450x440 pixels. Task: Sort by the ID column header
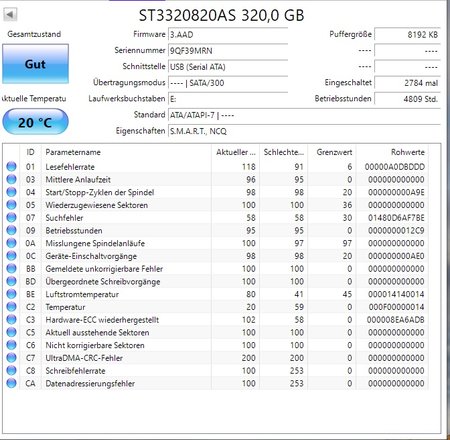31,152
